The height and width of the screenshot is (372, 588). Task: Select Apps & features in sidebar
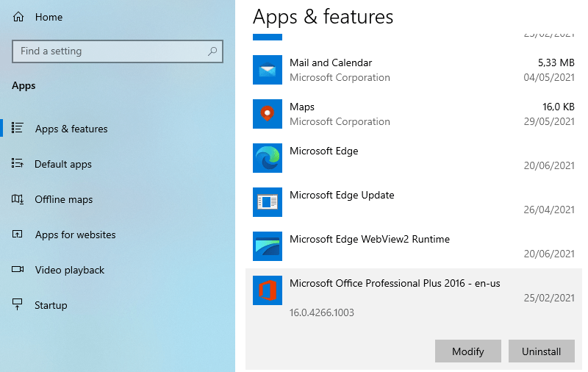71,129
